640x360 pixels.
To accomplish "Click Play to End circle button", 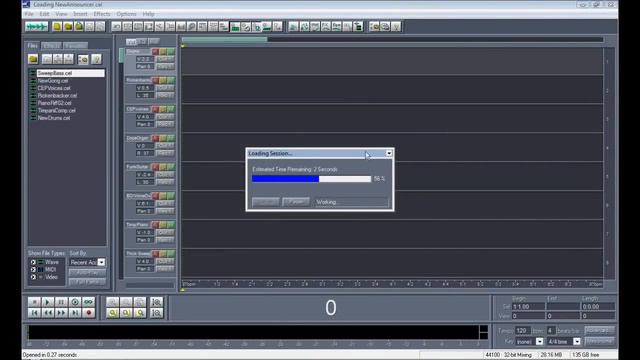I will click(75, 302).
